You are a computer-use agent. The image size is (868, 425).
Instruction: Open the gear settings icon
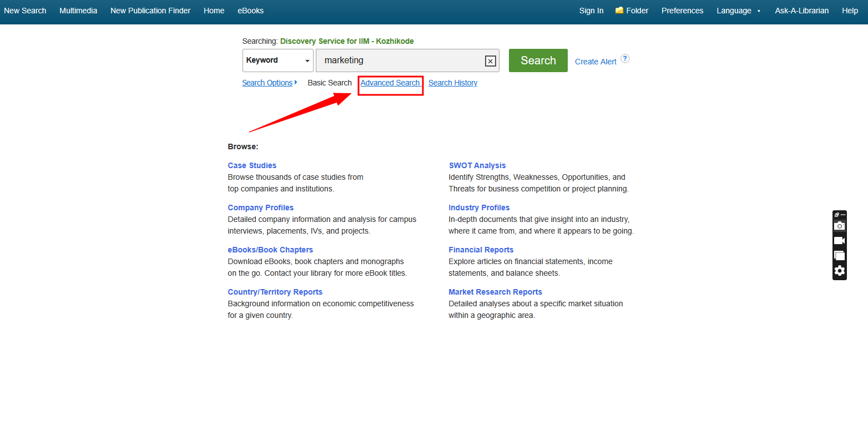pos(839,271)
